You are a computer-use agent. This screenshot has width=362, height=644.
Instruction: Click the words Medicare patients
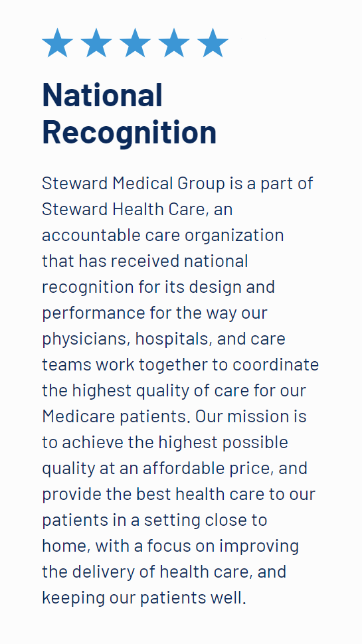click(x=116, y=416)
